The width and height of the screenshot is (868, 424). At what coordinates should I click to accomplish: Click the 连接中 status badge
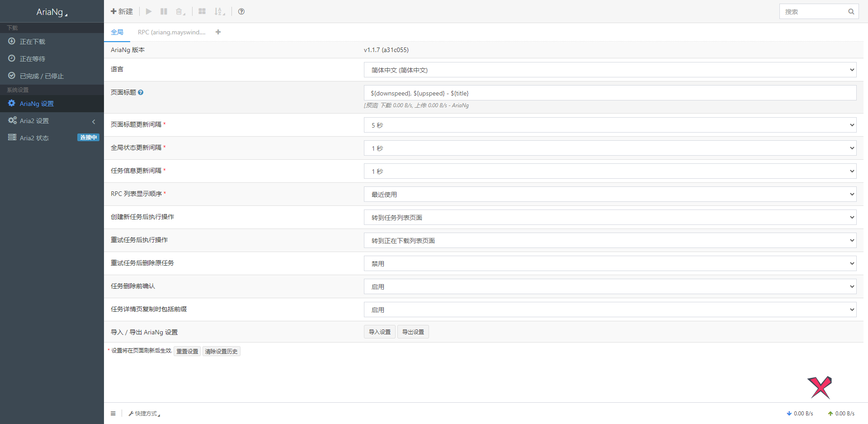pyautogui.click(x=88, y=138)
